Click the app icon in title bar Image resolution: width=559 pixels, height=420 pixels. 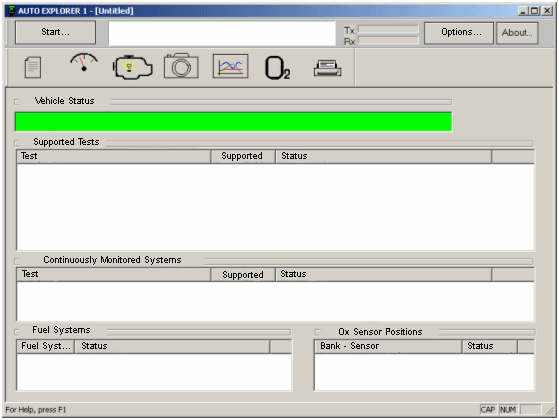pyautogui.click(x=11, y=11)
